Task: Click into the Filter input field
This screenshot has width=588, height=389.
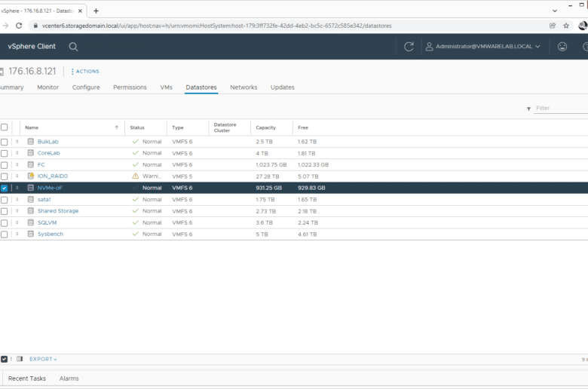Action: [562, 109]
